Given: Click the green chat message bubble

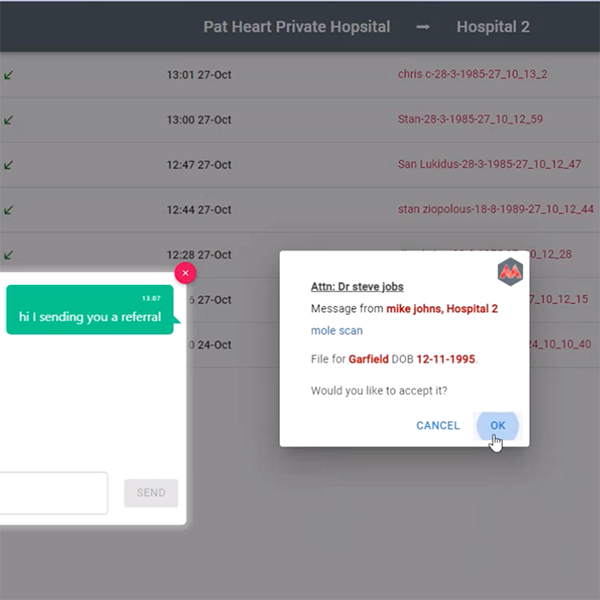Looking at the screenshot, I should tap(90, 310).
